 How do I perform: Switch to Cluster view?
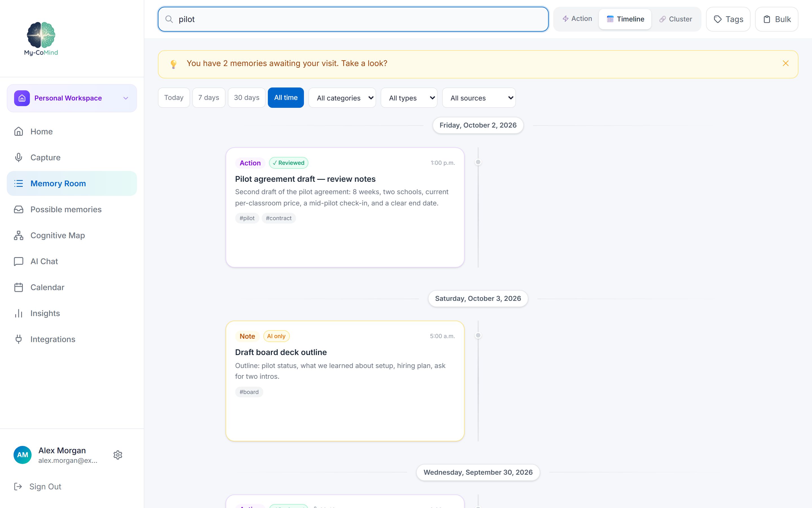click(x=676, y=19)
